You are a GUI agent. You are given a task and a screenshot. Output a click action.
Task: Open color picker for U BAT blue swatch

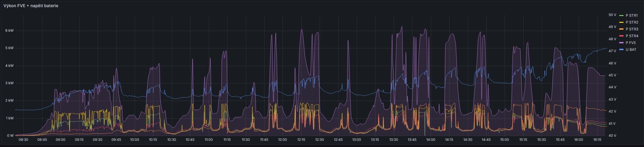(x=622, y=50)
